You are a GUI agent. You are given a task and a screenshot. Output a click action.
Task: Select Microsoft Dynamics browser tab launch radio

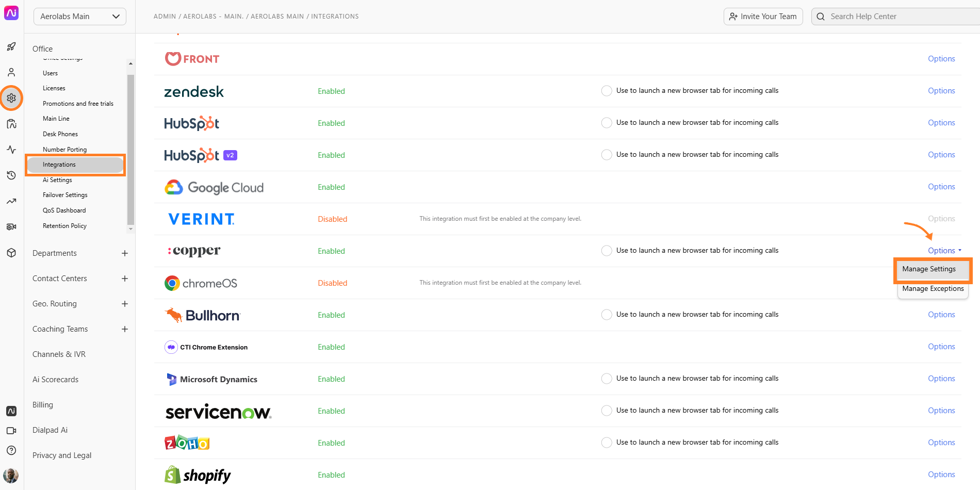pos(607,379)
